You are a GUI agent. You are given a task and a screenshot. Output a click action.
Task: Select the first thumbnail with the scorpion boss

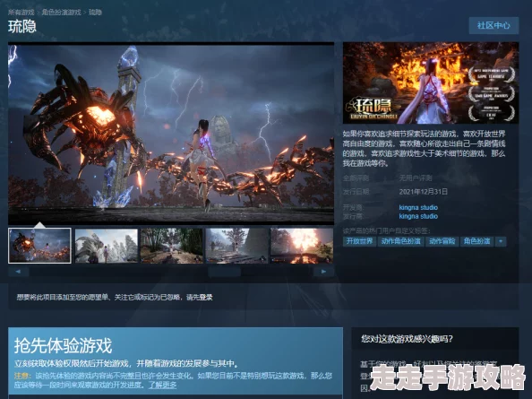point(39,246)
